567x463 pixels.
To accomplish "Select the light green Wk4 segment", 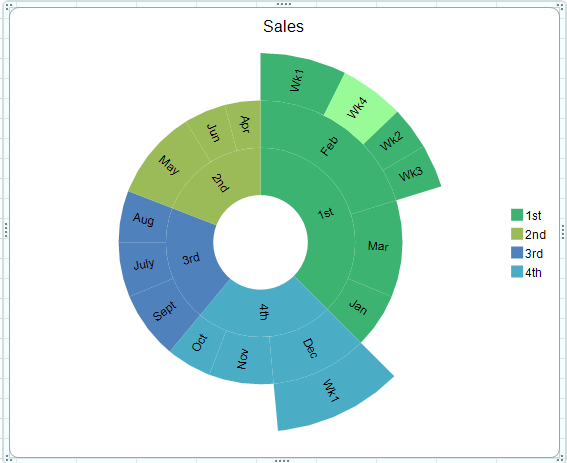I will tap(359, 109).
